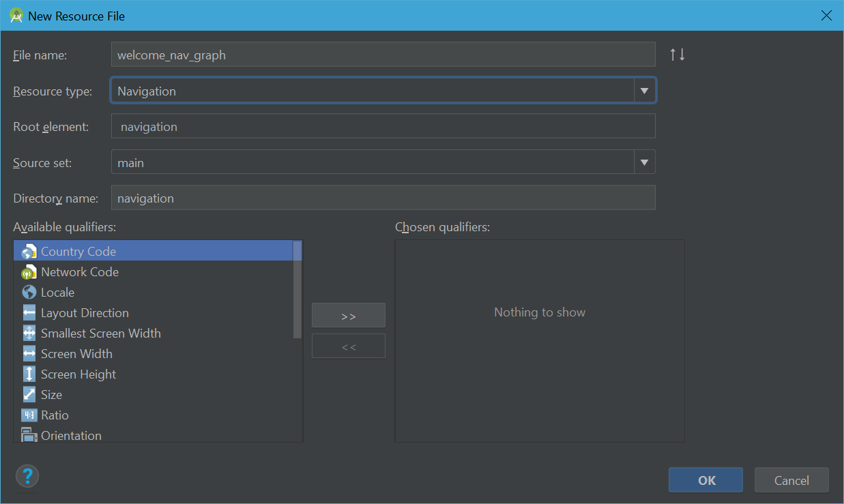This screenshot has width=844, height=504.
Task: Click the Smallest Screen Width icon
Action: [29, 333]
